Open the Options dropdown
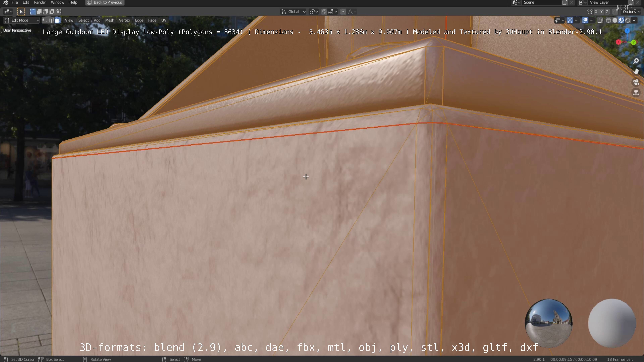The height and width of the screenshot is (362, 644). (631, 12)
